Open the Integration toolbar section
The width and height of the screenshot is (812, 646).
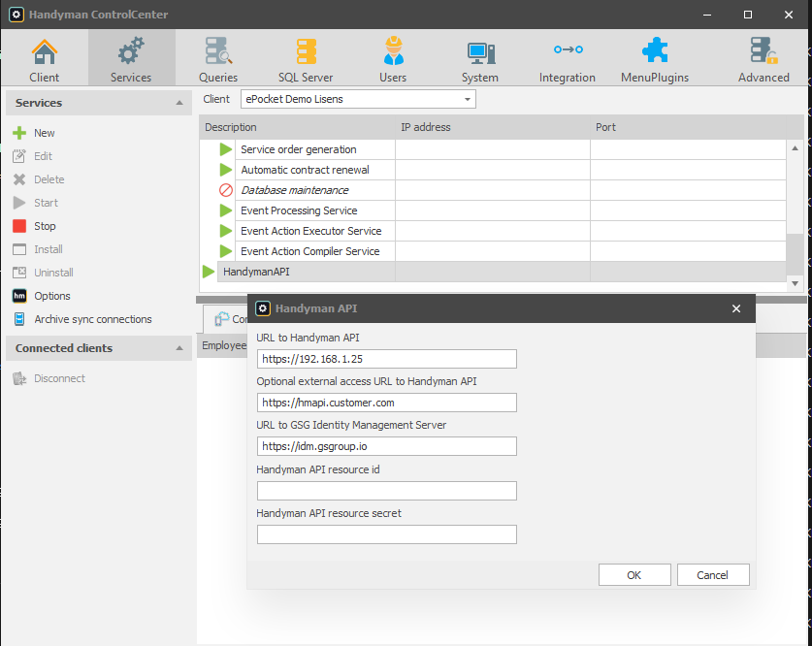pyautogui.click(x=568, y=58)
